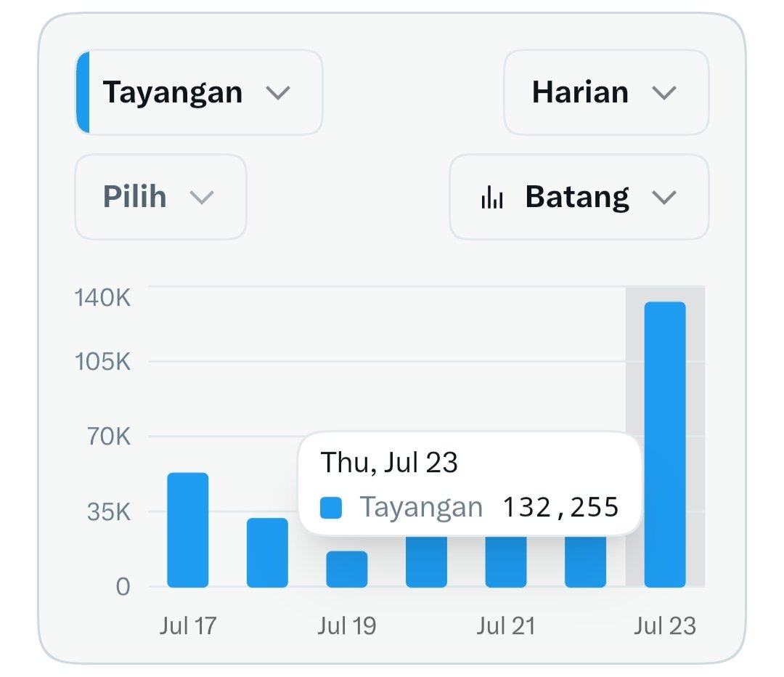The image size is (784, 677).
Task: Click the 'Tayangan' label in the tooltip
Action: pos(422,507)
